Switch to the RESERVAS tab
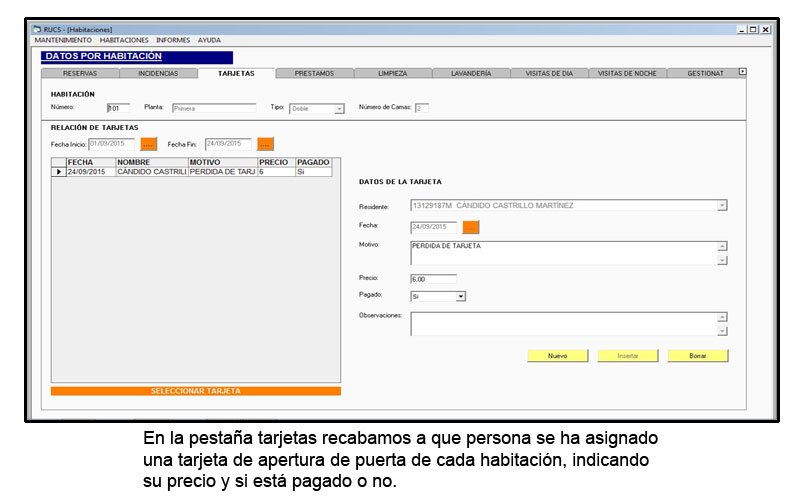This screenshot has width=800, height=500. point(80,73)
